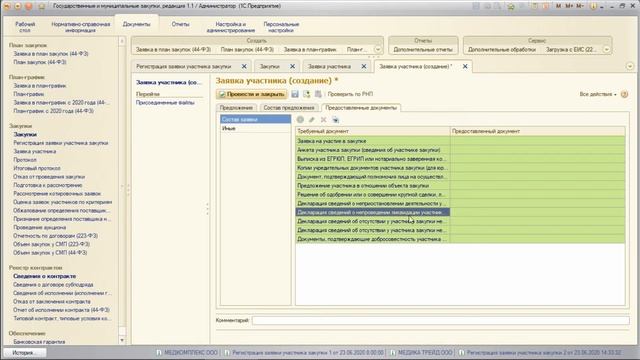Viewport: 640px width, 360px height.
Task: Open the Отчеты section
Action: point(180,24)
